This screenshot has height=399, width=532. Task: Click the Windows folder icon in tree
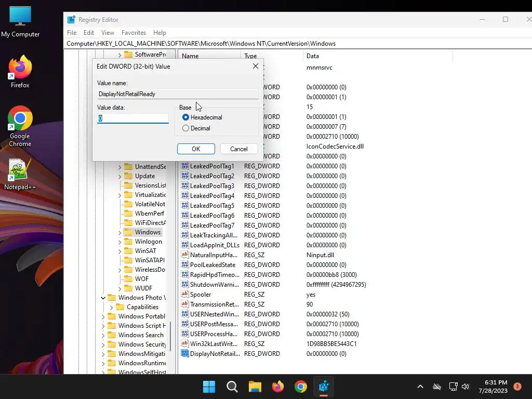(x=128, y=232)
